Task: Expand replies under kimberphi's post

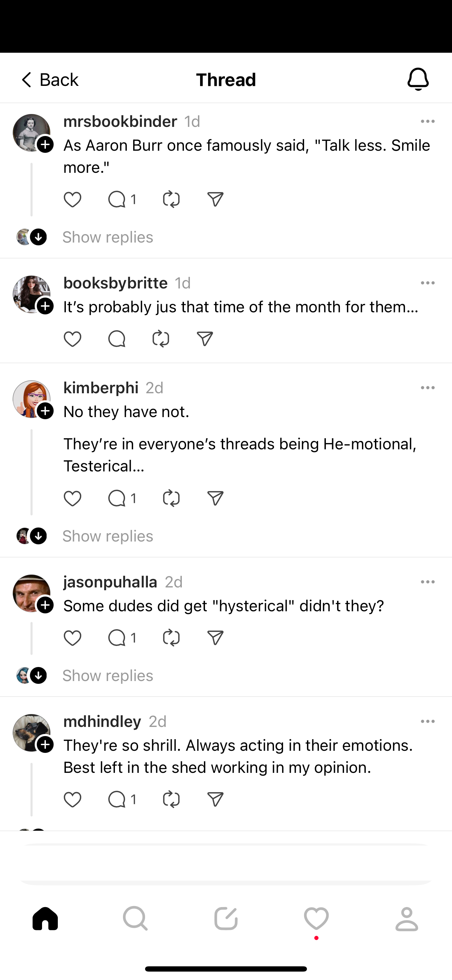Action: click(108, 536)
